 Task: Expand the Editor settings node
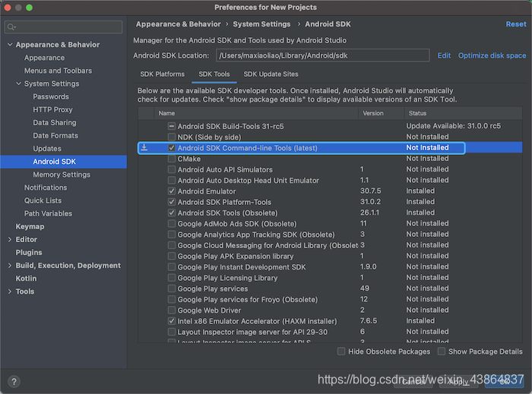[10, 240]
